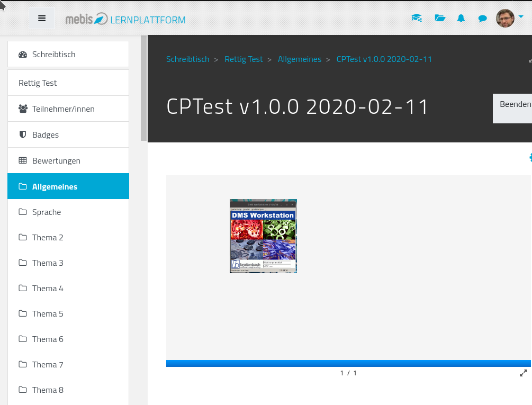Open the graduation cap courses icon

click(x=417, y=18)
